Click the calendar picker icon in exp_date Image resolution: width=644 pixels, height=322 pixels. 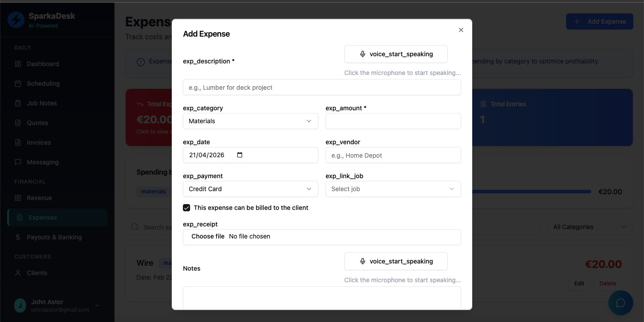click(240, 155)
